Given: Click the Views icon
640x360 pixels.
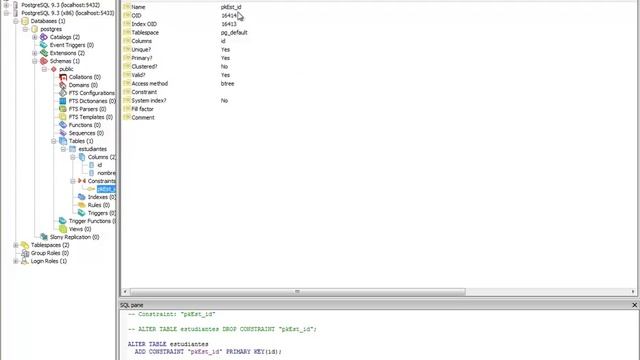Looking at the screenshot, I should [63, 229].
